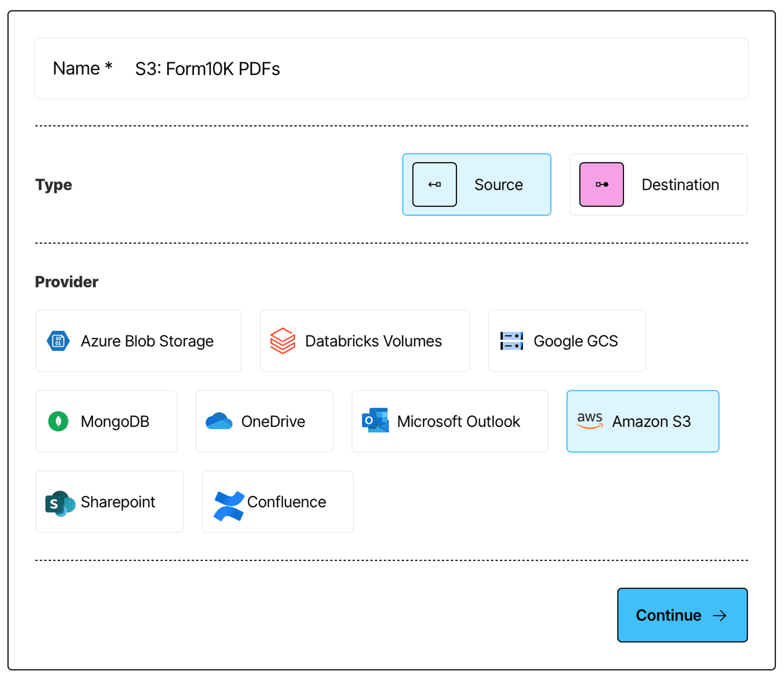Focus the Name input field
Viewport: 784px width, 678px height.
tap(392, 69)
